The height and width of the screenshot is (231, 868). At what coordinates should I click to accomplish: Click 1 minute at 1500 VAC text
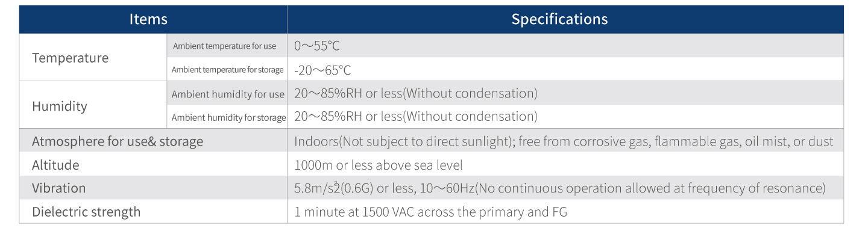[430, 212]
